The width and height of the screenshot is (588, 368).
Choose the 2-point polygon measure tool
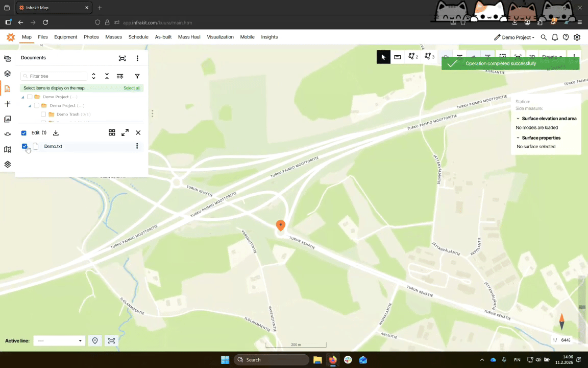pos(413,57)
